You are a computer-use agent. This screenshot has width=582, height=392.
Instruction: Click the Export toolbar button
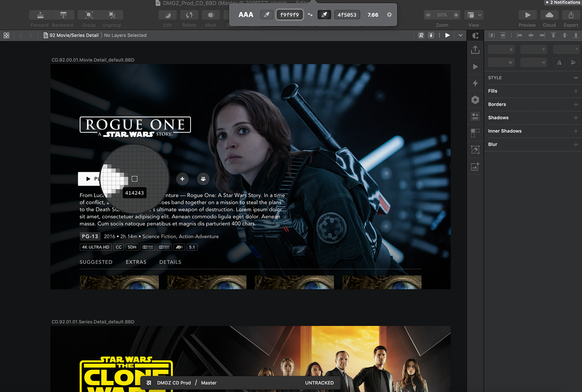(571, 15)
